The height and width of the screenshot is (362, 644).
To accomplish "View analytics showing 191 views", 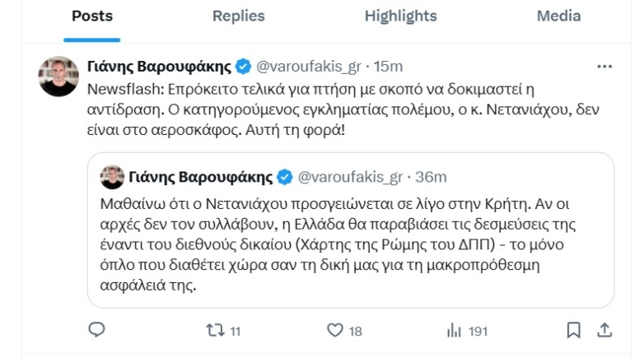I will coord(454,331).
